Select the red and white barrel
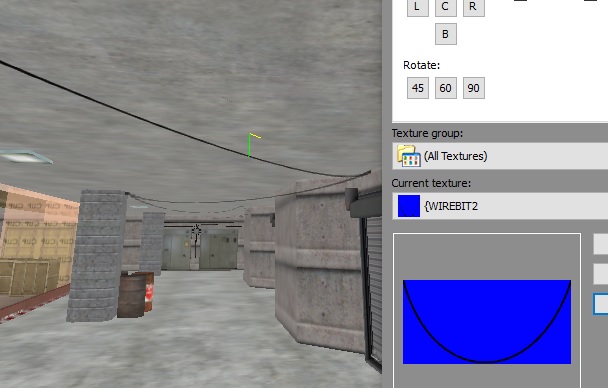 pos(149,291)
